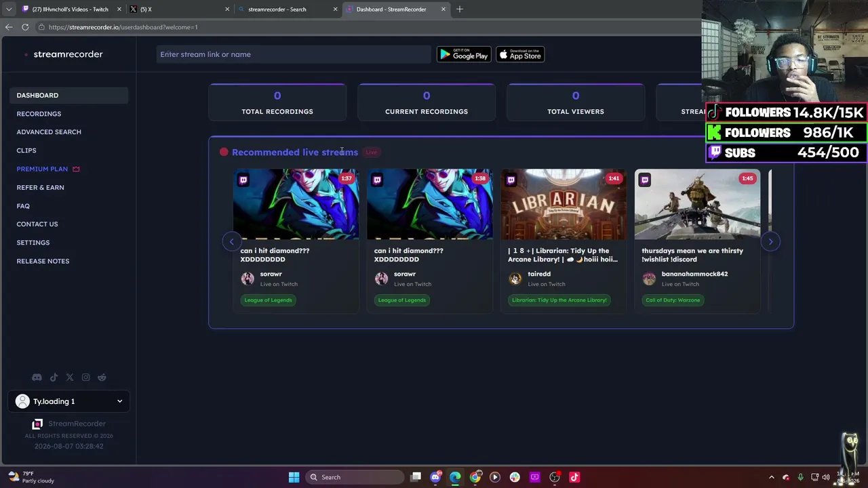Click the browser back arrow
The width and height of the screenshot is (868, 488).
pyautogui.click(x=9, y=27)
